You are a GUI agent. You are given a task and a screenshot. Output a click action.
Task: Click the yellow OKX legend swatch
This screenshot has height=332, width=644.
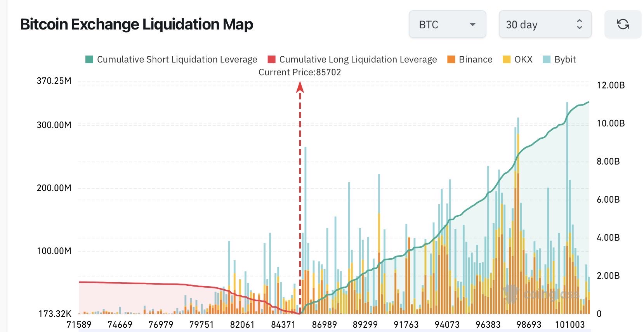[507, 59]
